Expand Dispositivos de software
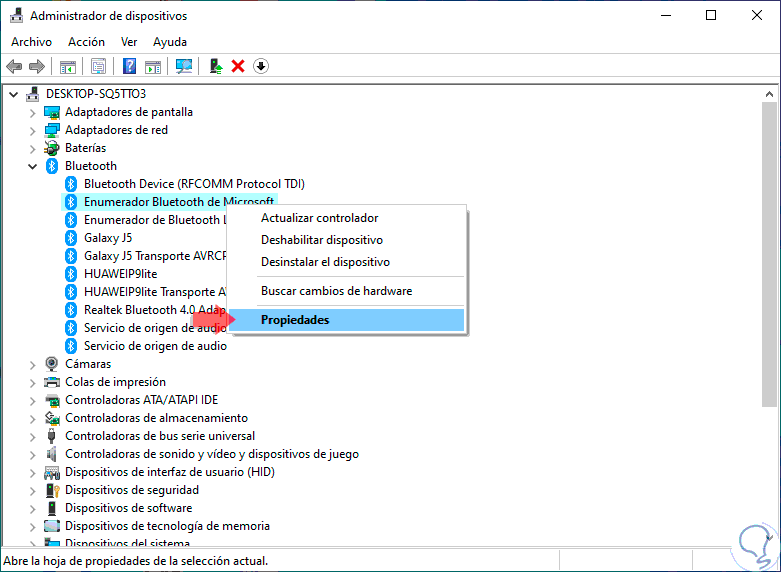781x572 pixels. point(33,509)
